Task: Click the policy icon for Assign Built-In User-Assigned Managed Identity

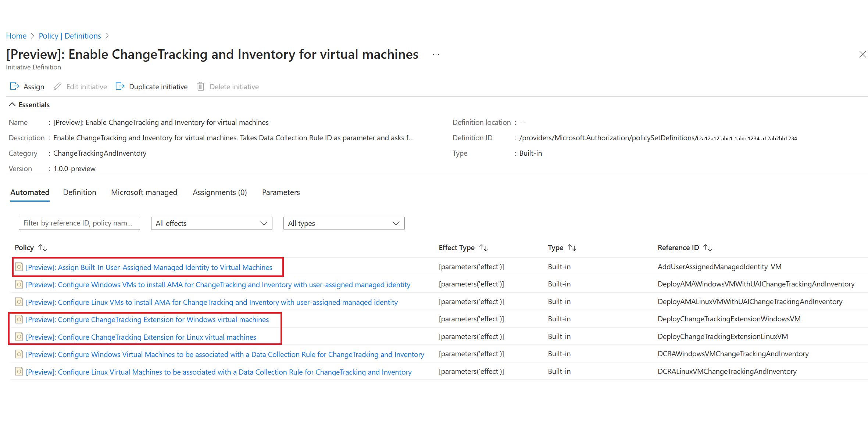Action: click(x=20, y=267)
